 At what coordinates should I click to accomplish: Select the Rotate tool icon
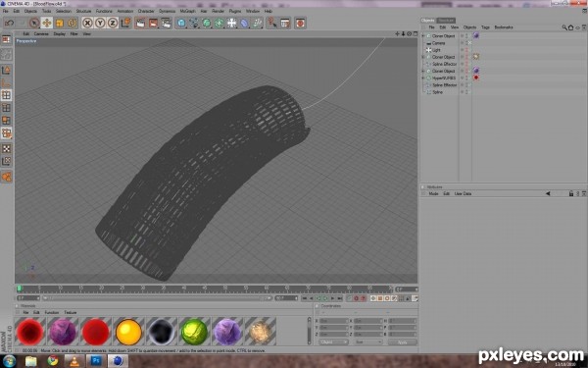point(72,24)
